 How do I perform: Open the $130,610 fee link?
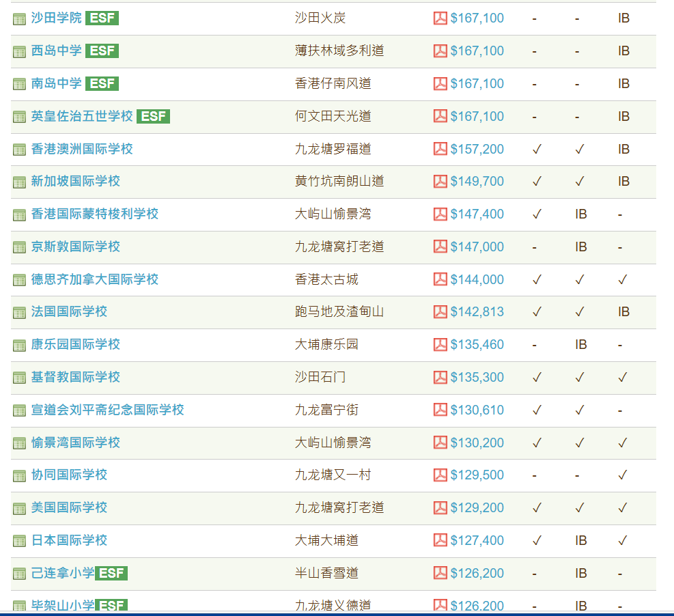pyautogui.click(x=477, y=410)
